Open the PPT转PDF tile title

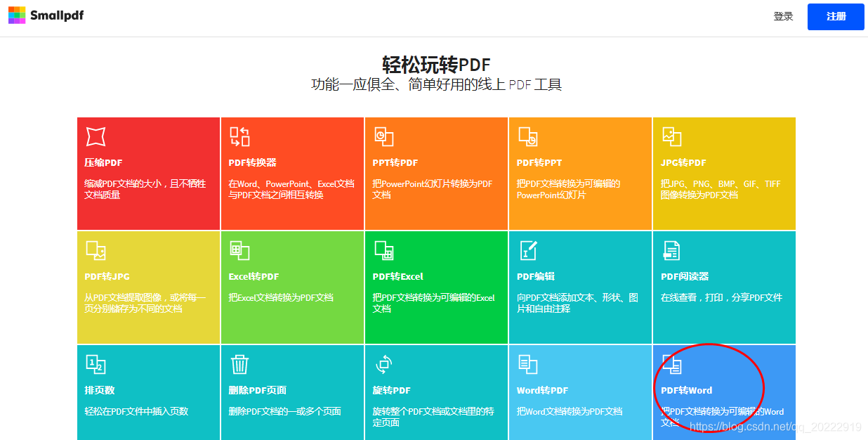[x=395, y=162]
